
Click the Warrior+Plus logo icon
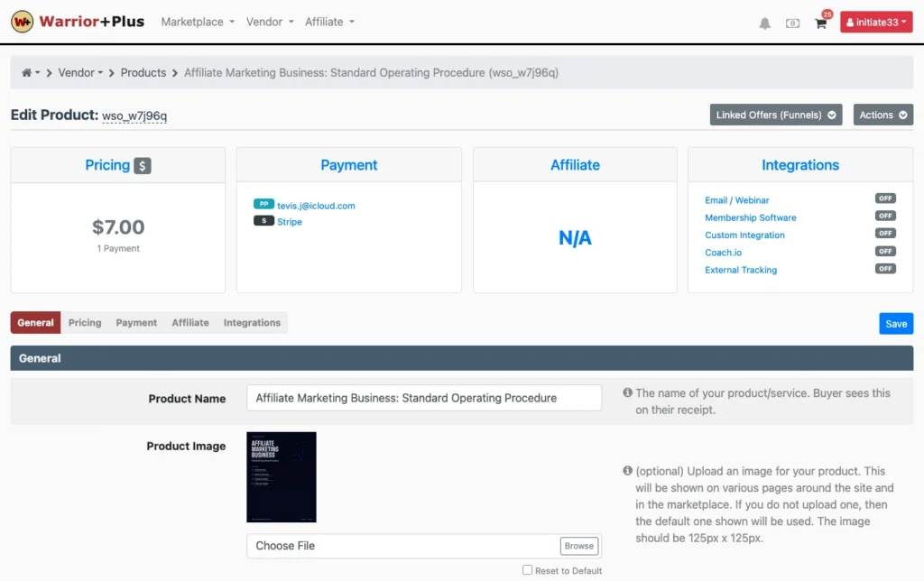22,22
